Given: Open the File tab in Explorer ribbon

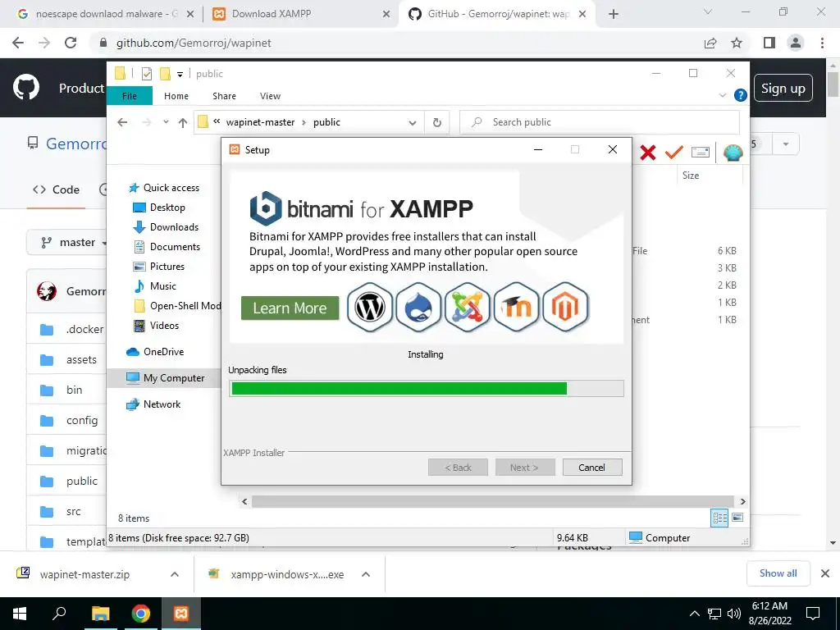Looking at the screenshot, I should [x=130, y=96].
